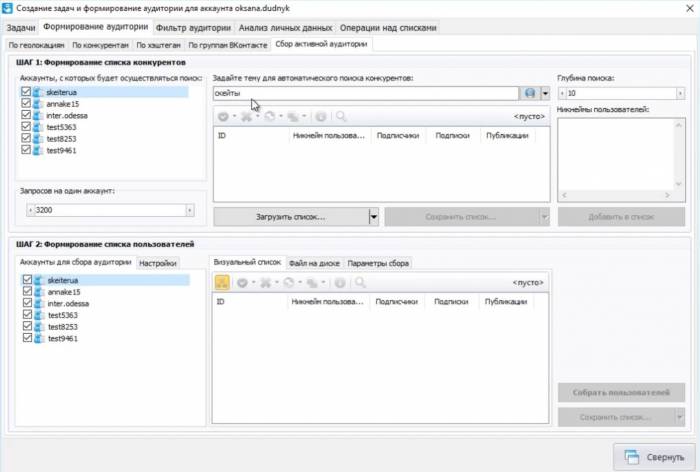Click the yellow icon in the Визуальный список toolbar
700x472 pixels.
(222, 284)
